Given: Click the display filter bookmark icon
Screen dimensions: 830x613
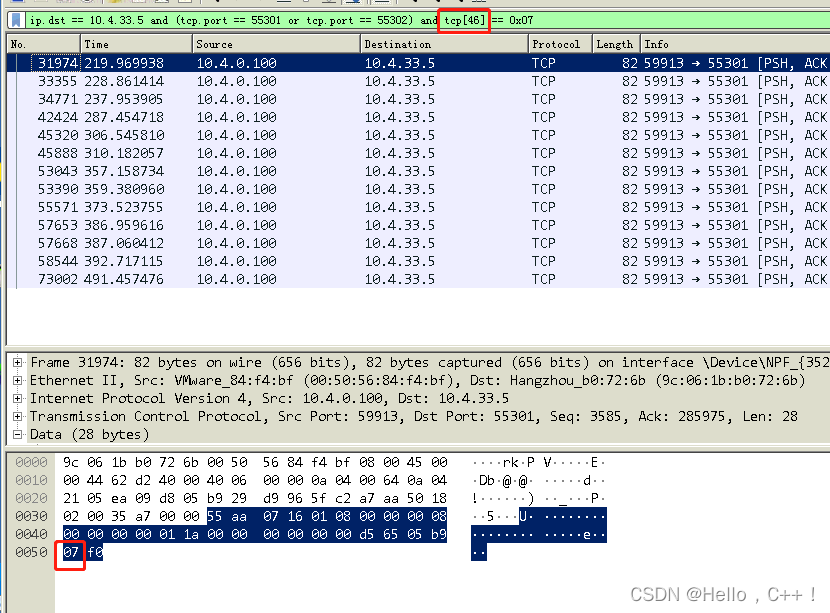Looking at the screenshot, I should click(16, 20).
